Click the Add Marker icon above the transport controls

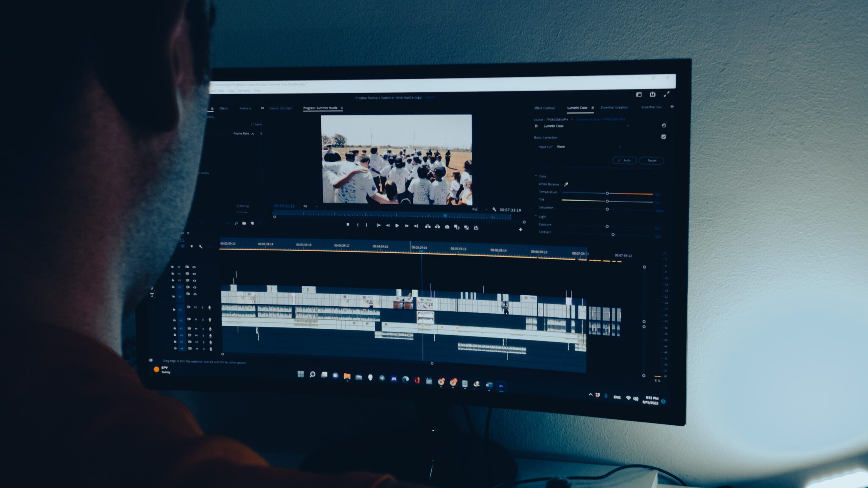348,225
